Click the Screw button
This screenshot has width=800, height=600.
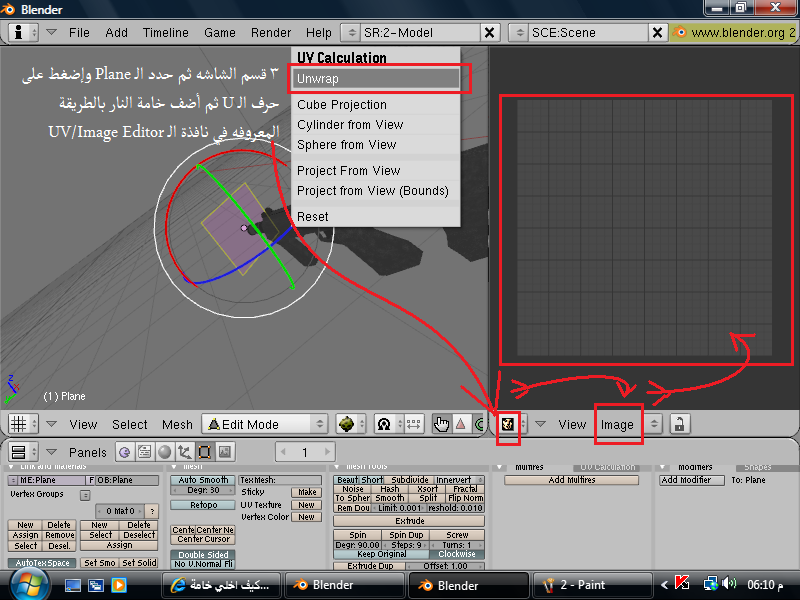click(457, 535)
